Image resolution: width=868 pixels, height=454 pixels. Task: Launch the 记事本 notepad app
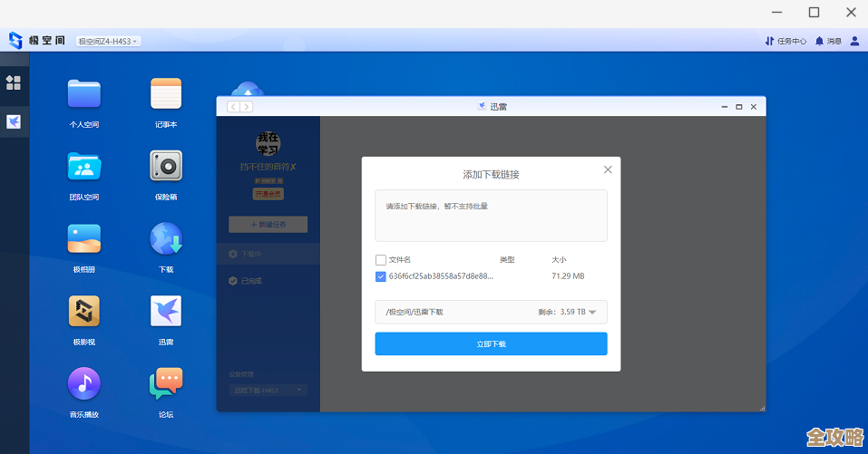166,93
